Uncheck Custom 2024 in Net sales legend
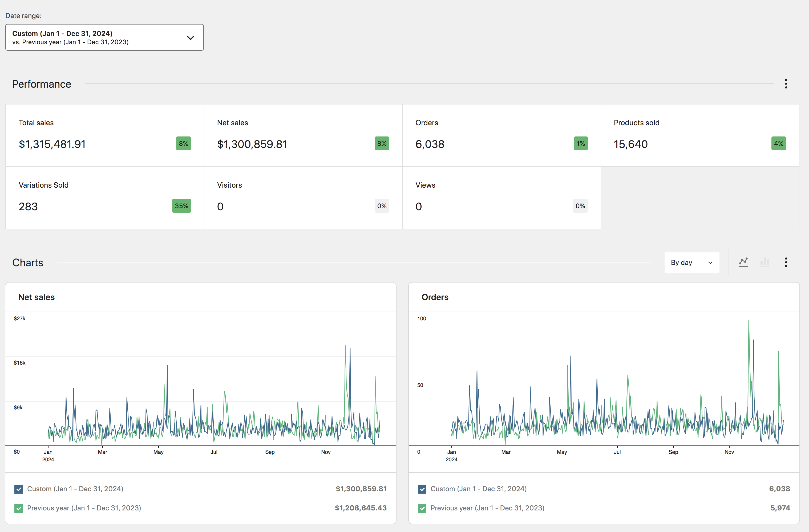Screen dimensions: 809x532 click(19, 489)
